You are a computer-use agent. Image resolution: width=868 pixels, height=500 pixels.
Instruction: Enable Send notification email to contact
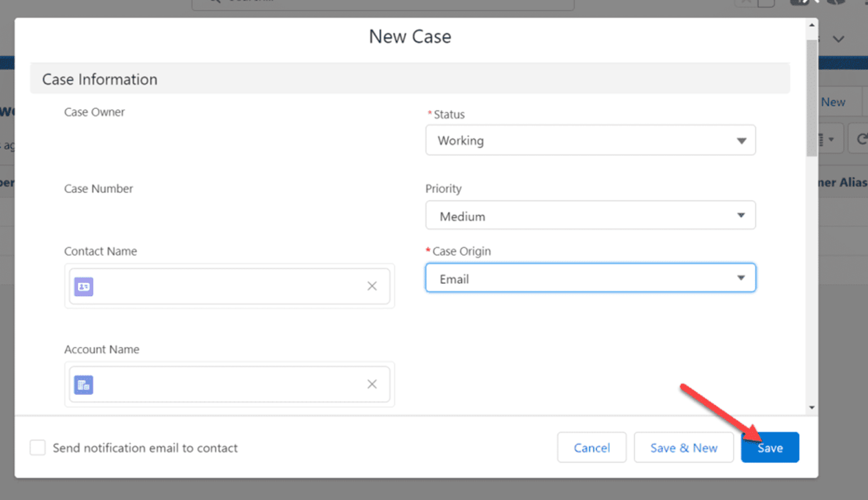click(37, 447)
